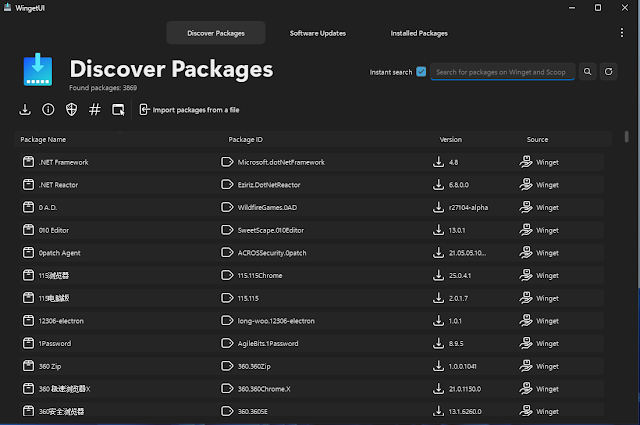Click the interactive installation window icon
Viewport: 640px width, 425px height.
118,110
